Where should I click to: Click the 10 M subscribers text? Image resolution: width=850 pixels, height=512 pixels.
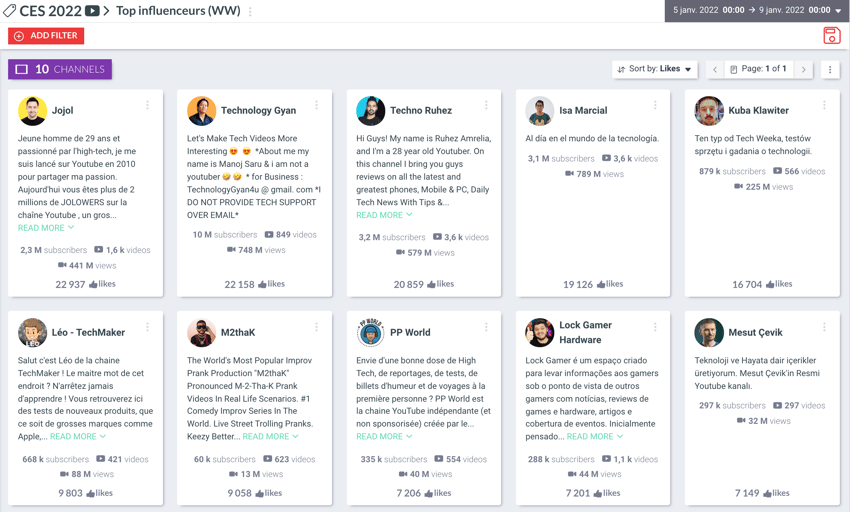click(x=225, y=235)
